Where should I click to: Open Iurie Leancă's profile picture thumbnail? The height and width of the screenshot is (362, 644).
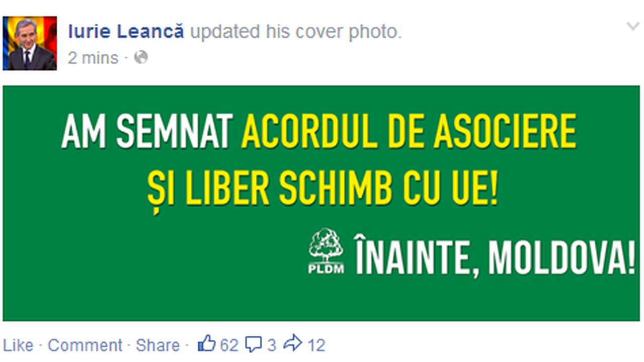coord(30,43)
